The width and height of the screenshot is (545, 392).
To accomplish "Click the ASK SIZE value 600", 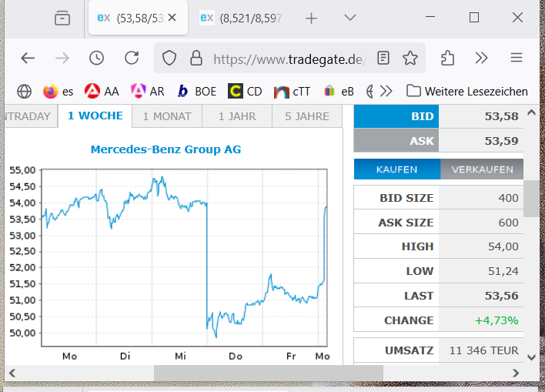I will coord(508,223).
